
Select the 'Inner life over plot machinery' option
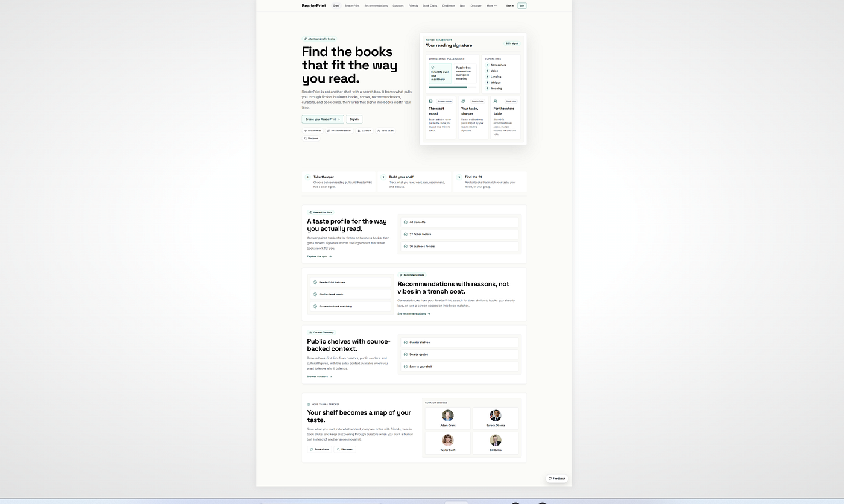[x=440, y=74]
